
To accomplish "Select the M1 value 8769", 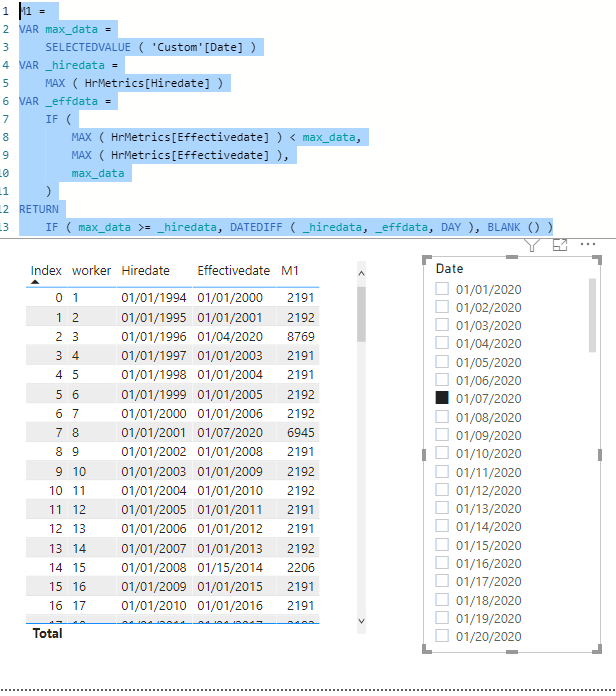I will (x=300, y=336).
